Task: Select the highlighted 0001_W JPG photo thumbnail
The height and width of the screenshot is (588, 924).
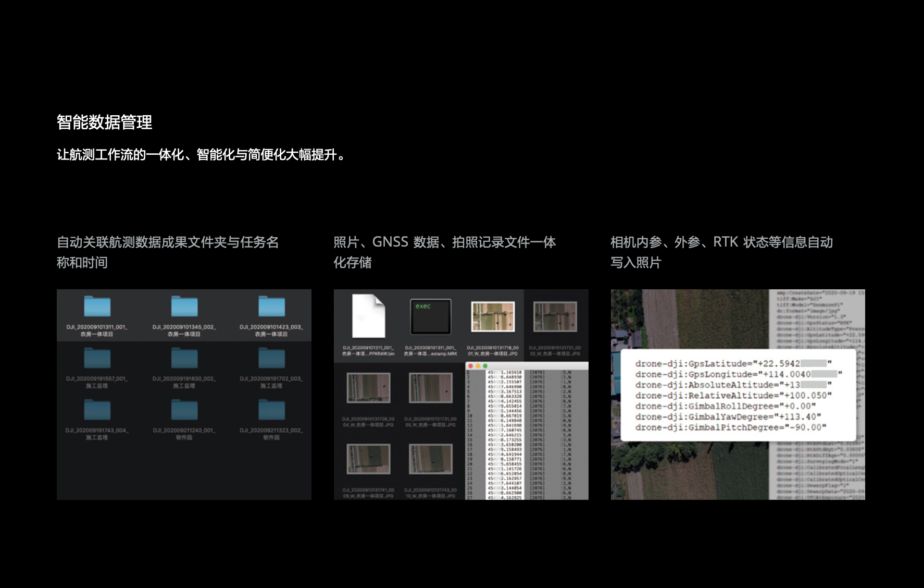Action: point(493,316)
